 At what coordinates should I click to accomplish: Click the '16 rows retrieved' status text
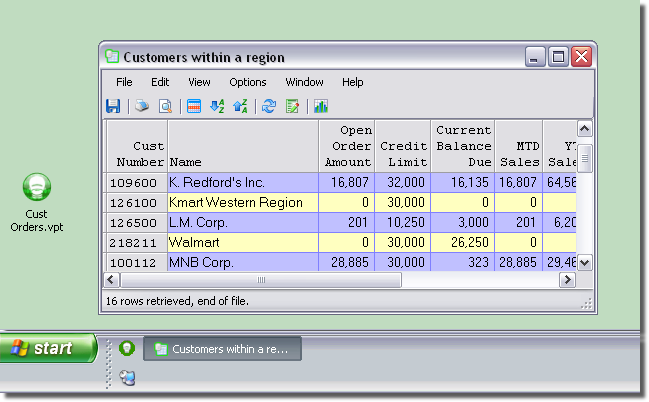[177, 301]
